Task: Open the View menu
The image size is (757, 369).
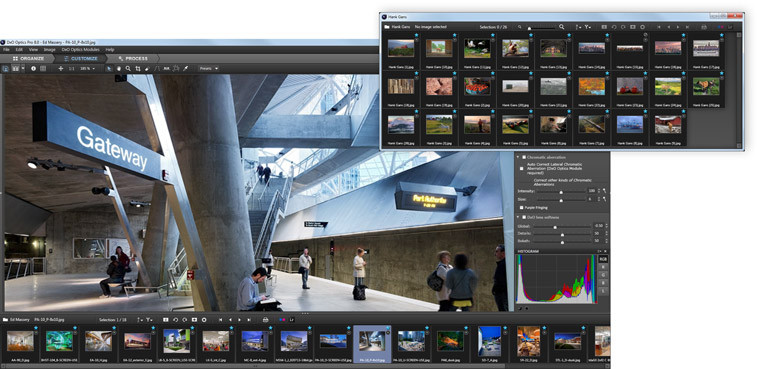Action: pos(33,50)
